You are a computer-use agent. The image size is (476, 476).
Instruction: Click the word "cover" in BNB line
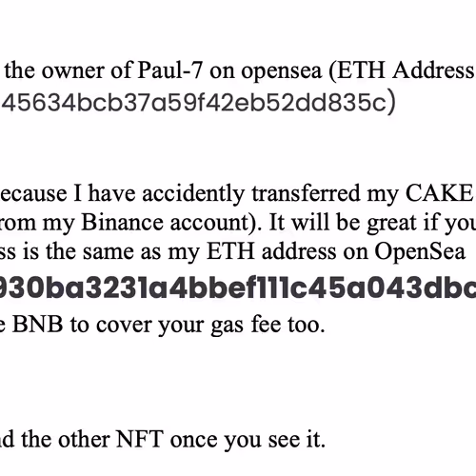click(x=123, y=326)
